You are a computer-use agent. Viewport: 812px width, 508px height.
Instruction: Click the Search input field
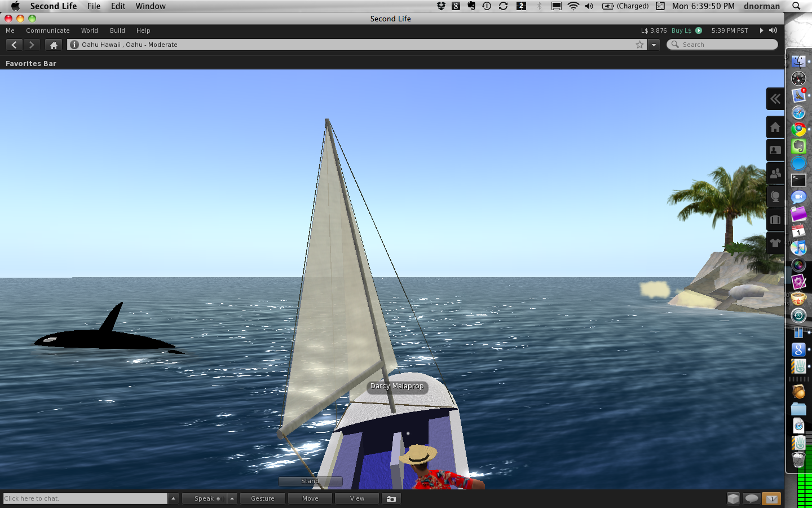pyautogui.click(x=722, y=45)
